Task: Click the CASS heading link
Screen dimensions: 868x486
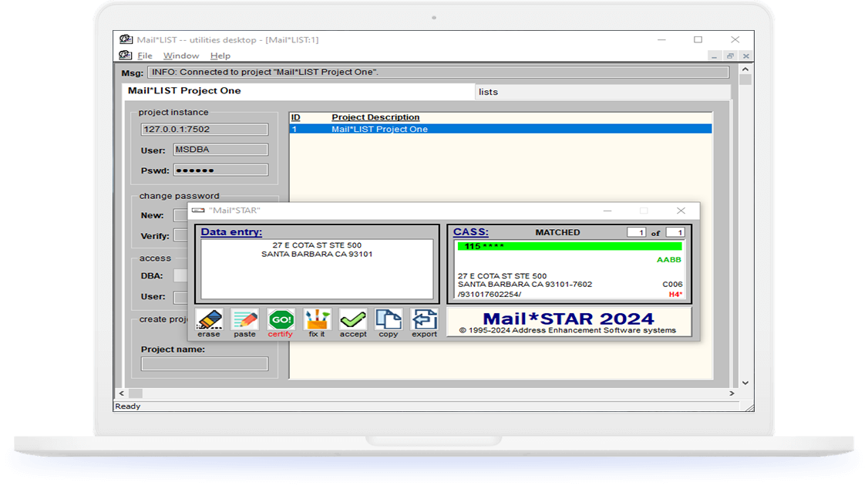Action: pos(471,232)
